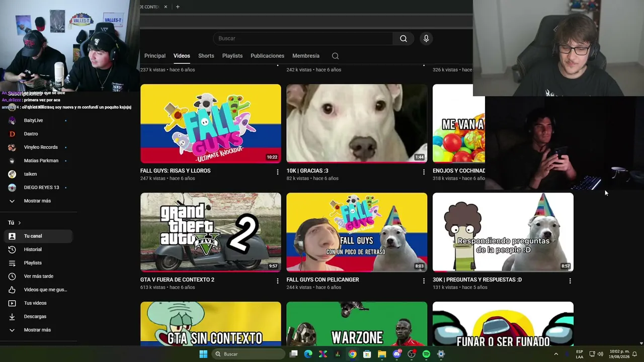The height and width of the screenshot is (362, 644).
Task: Open the Ver más tarde list
Action: (x=39, y=276)
